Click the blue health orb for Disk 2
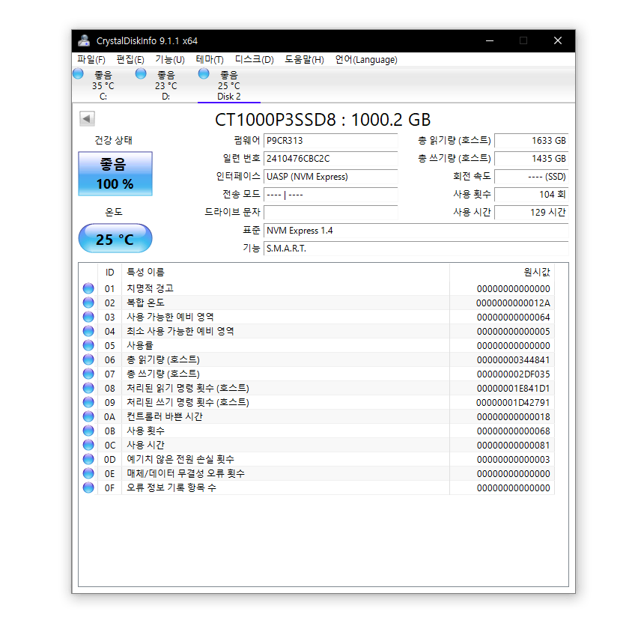This screenshot has width=644, height=644. (x=204, y=74)
